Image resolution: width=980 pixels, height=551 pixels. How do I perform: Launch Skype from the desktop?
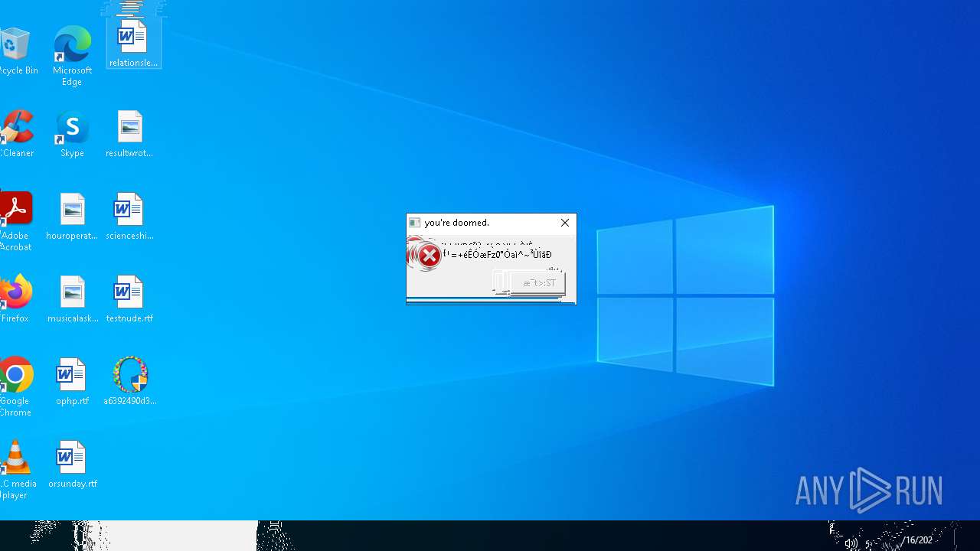(72, 134)
